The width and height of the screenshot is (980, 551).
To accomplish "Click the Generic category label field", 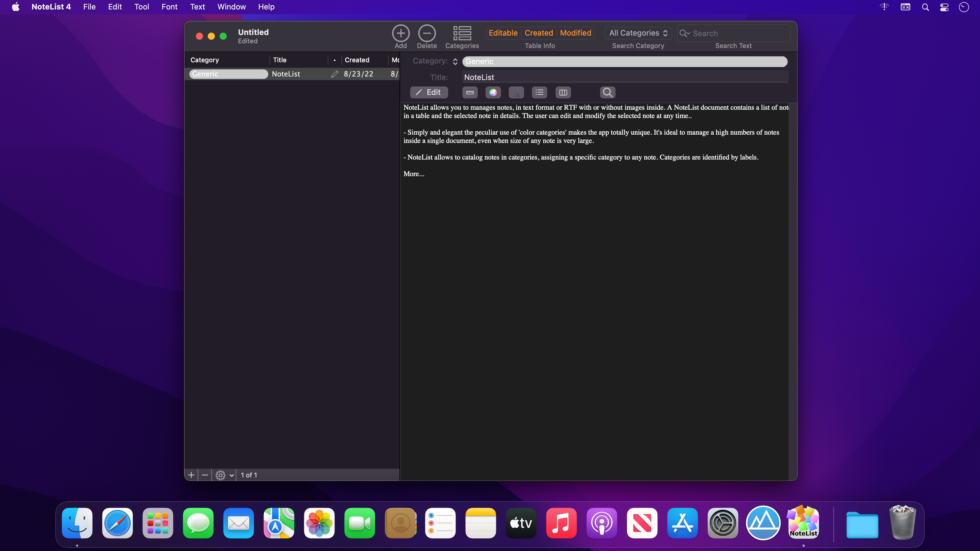I will click(x=625, y=62).
